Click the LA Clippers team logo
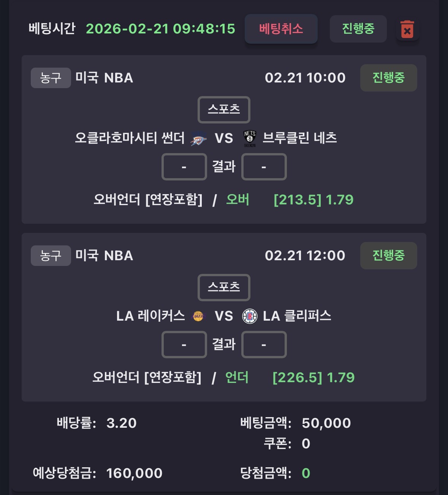 pyautogui.click(x=250, y=316)
